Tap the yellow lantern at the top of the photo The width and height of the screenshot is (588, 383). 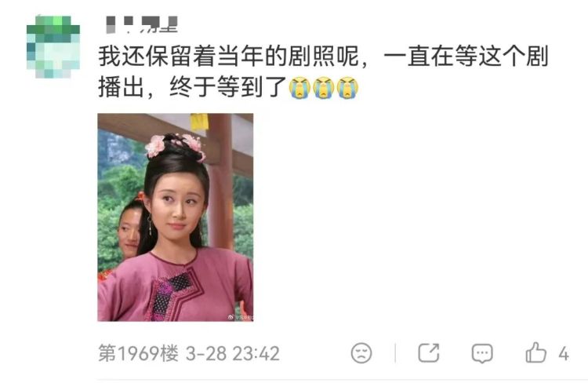pos(199,122)
